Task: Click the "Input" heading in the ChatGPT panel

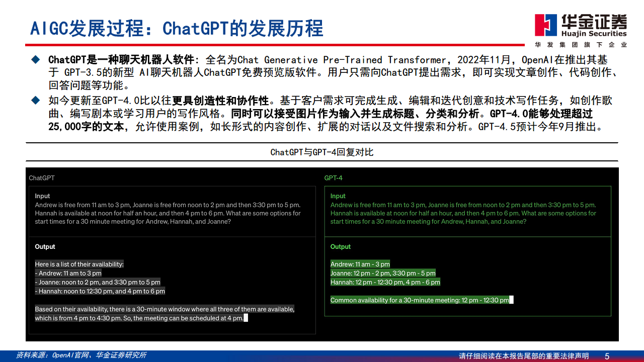Action: click(x=42, y=196)
